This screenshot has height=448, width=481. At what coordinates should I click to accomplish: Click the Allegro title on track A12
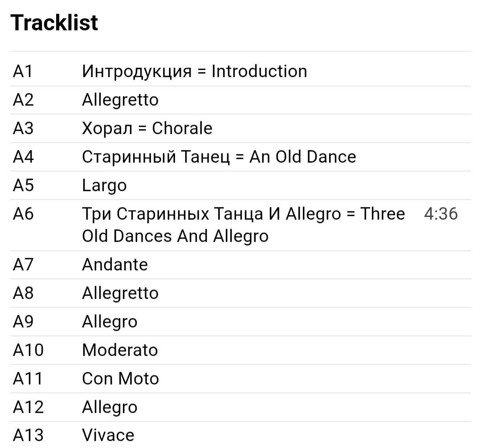(x=110, y=407)
